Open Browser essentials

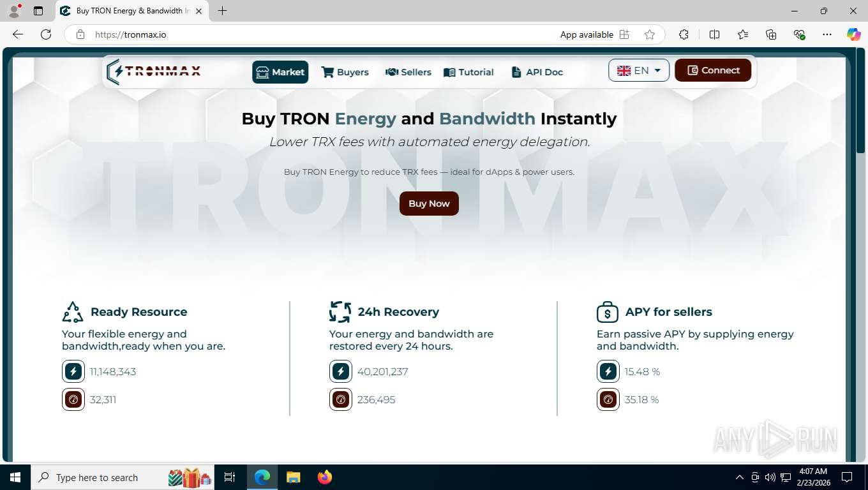point(799,34)
